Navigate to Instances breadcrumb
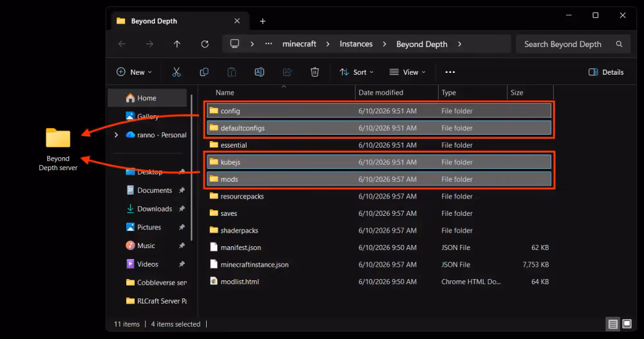 (x=356, y=44)
